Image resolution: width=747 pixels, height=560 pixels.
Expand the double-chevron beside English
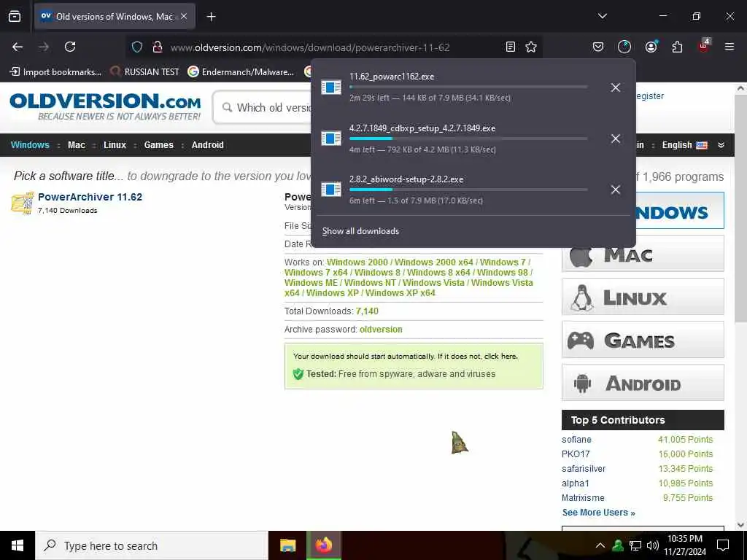tap(721, 145)
